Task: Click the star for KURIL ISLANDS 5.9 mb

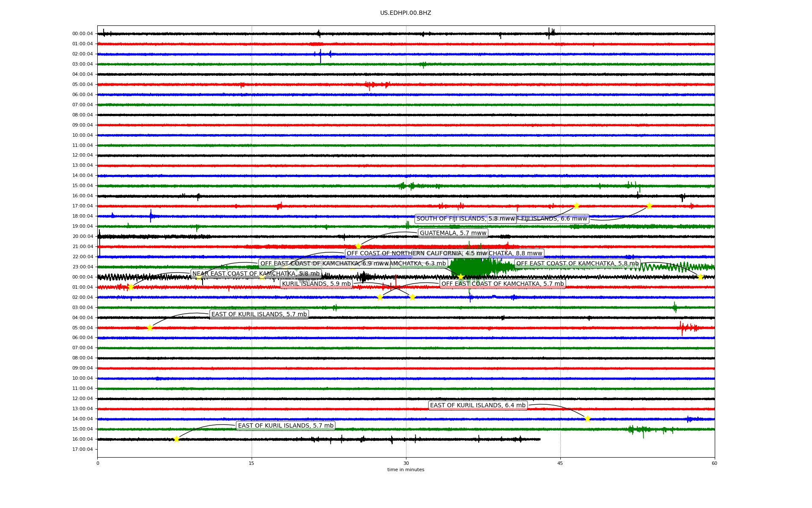Action: pos(412,297)
